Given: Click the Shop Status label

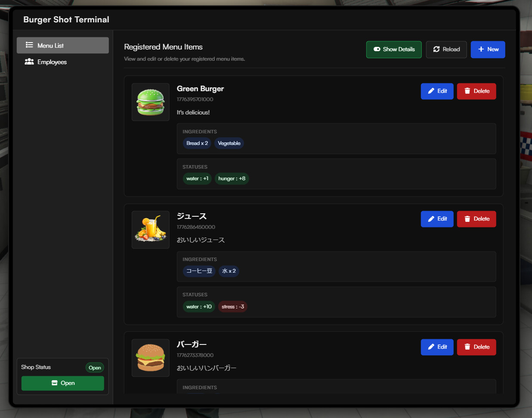Looking at the screenshot, I should (36, 367).
